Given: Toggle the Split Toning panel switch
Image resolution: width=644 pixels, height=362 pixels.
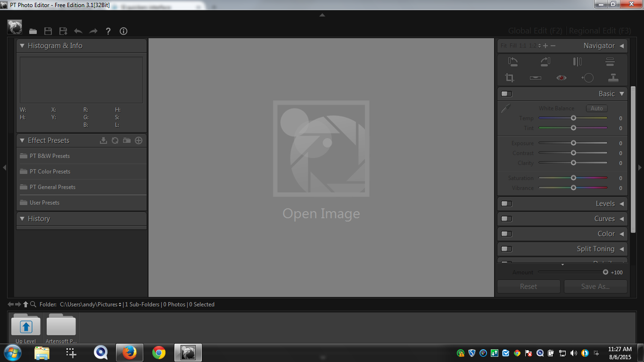Looking at the screenshot, I should [x=507, y=249].
